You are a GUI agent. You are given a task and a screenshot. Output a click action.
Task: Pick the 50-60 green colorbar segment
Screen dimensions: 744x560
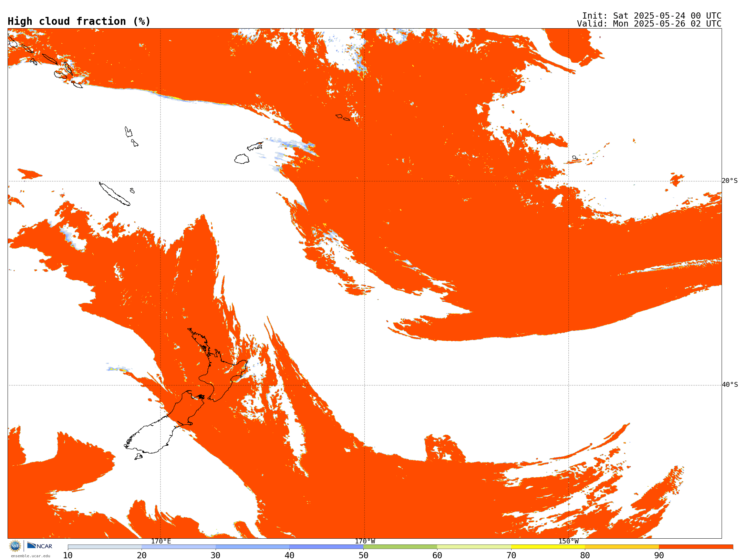(400, 547)
